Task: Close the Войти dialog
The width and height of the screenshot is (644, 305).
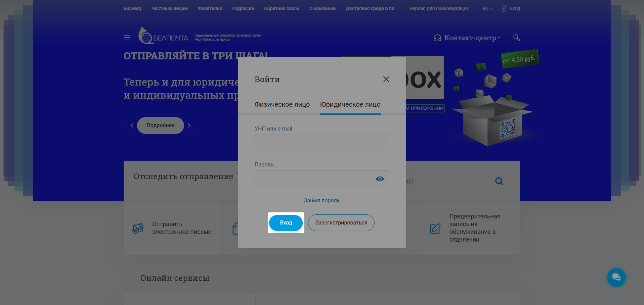Action: (x=386, y=79)
